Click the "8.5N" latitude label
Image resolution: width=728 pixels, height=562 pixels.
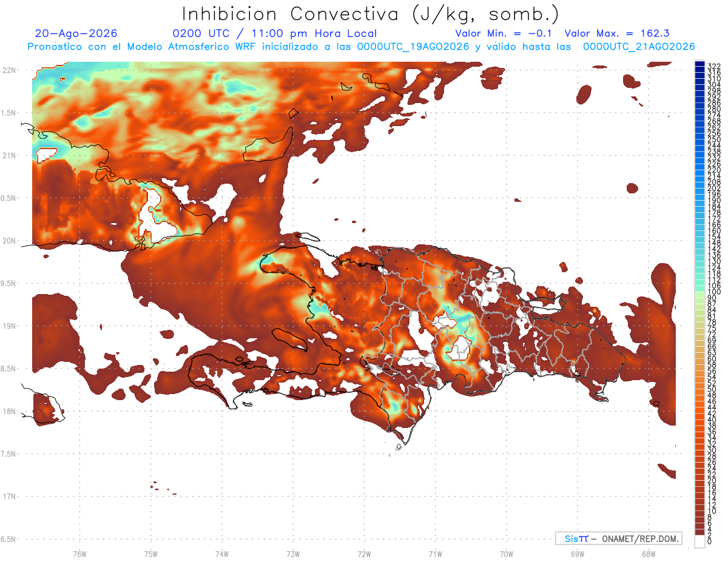[8, 369]
